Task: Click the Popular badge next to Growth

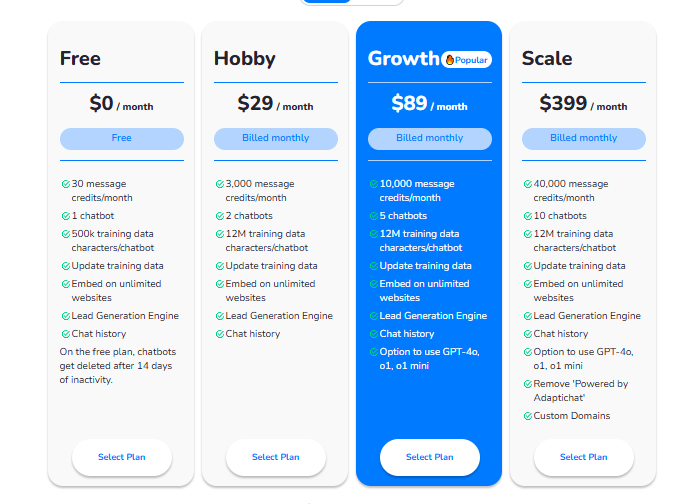Action: click(x=466, y=60)
